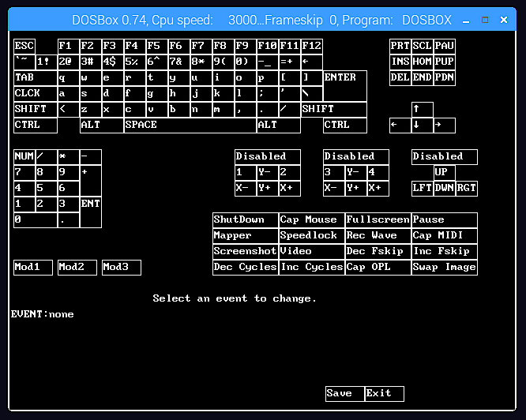526x420 pixels.
Task: Select the numpad ENT key
Action: tap(91, 212)
